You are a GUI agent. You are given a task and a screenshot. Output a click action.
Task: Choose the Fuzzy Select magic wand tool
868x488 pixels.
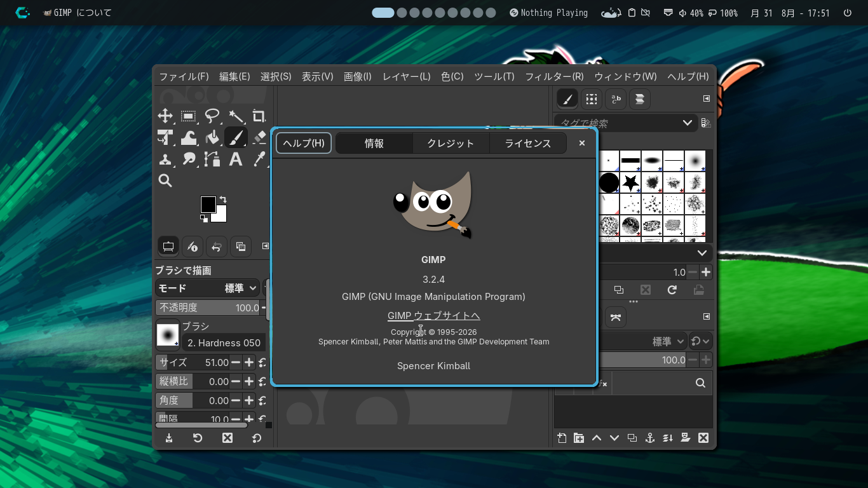click(x=236, y=116)
